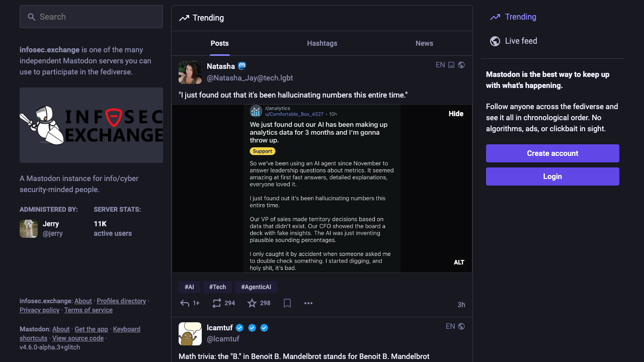
Task: Click the Login button
Action: click(x=552, y=176)
